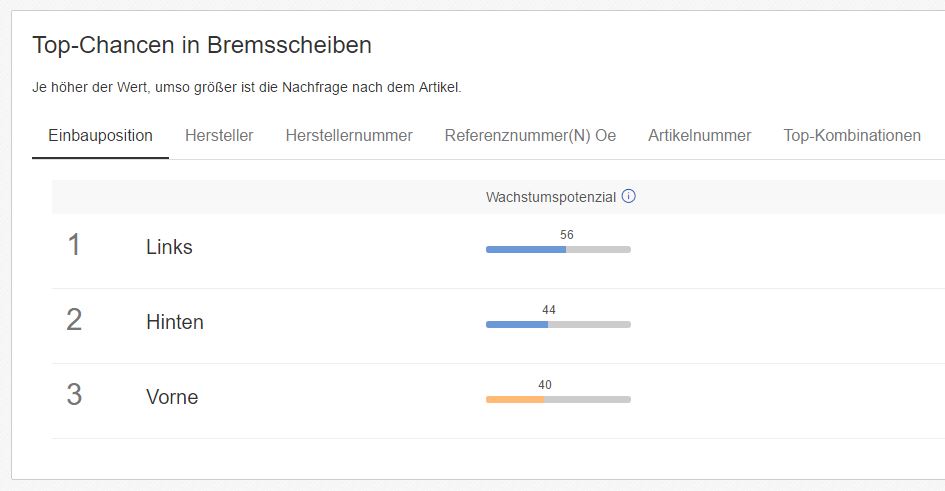Click the rank number 2

click(74, 319)
